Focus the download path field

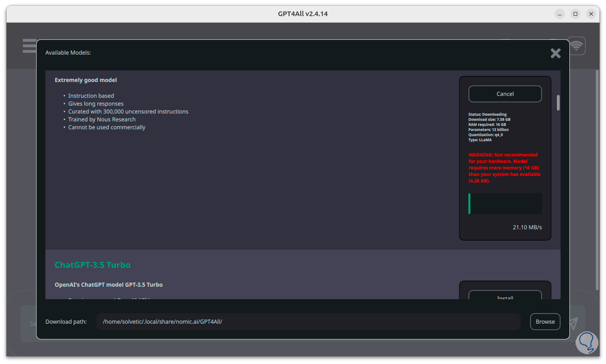click(x=309, y=322)
